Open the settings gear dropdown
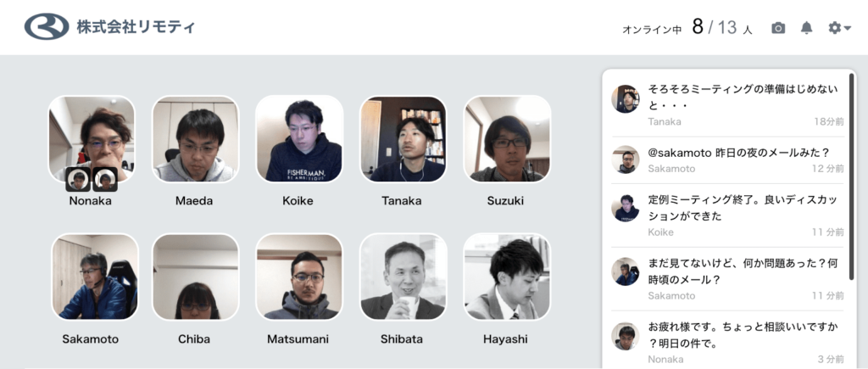The width and height of the screenshot is (868, 369). click(839, 28)
